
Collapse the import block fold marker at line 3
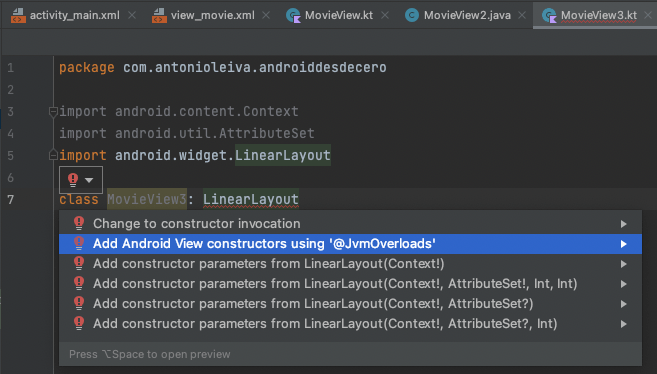[53, 111]
